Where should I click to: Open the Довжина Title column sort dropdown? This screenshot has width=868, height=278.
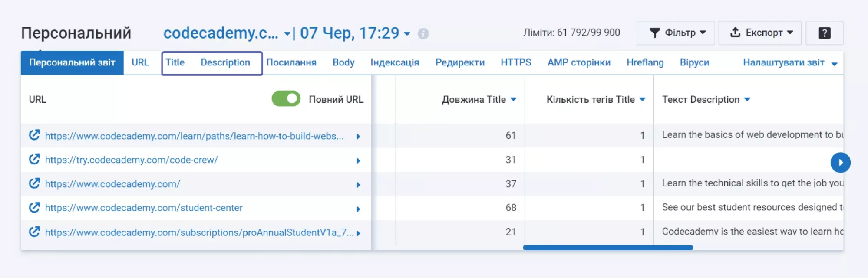pyautogui.click(x=513, y=99)
